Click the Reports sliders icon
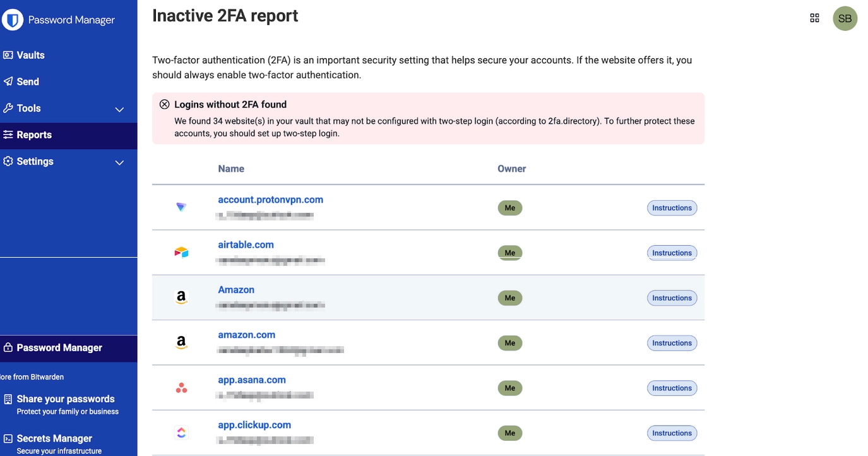The image size is (868, 456). [x=8, y=135]
